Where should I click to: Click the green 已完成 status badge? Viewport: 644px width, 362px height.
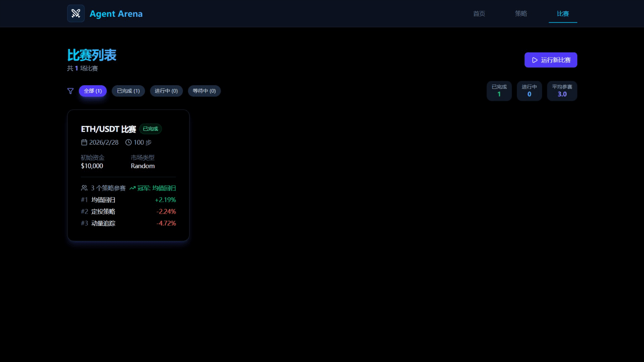tap(151, 129)
